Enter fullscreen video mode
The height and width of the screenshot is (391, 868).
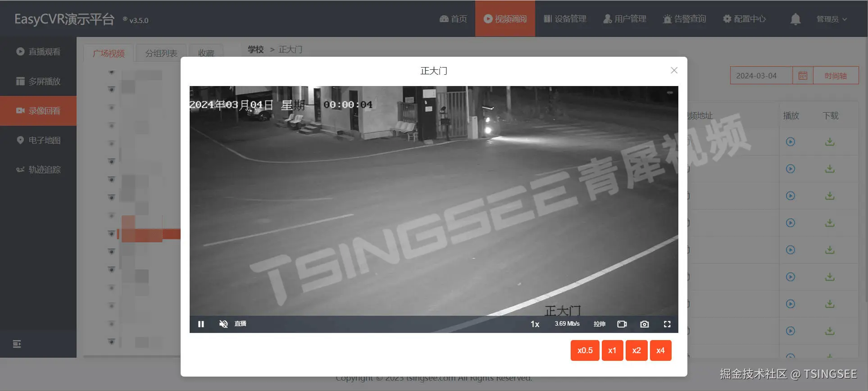click(x=667, y=324)
